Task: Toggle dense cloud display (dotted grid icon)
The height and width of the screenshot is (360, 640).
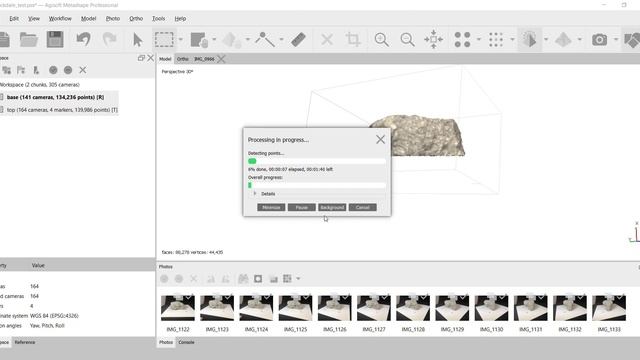Action: click(x=496, y=40)
